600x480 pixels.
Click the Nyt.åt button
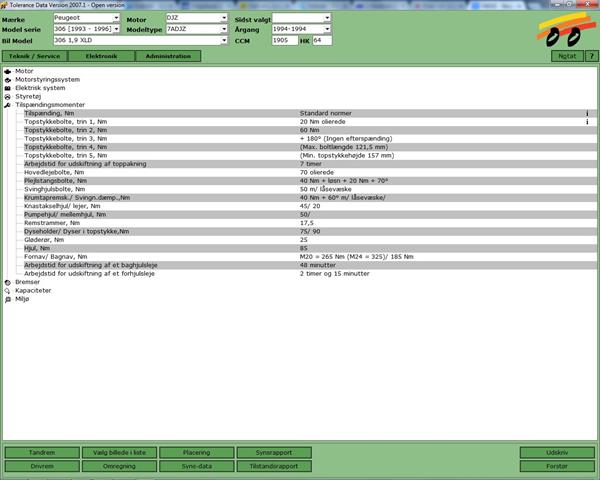(x=567, y=56)
